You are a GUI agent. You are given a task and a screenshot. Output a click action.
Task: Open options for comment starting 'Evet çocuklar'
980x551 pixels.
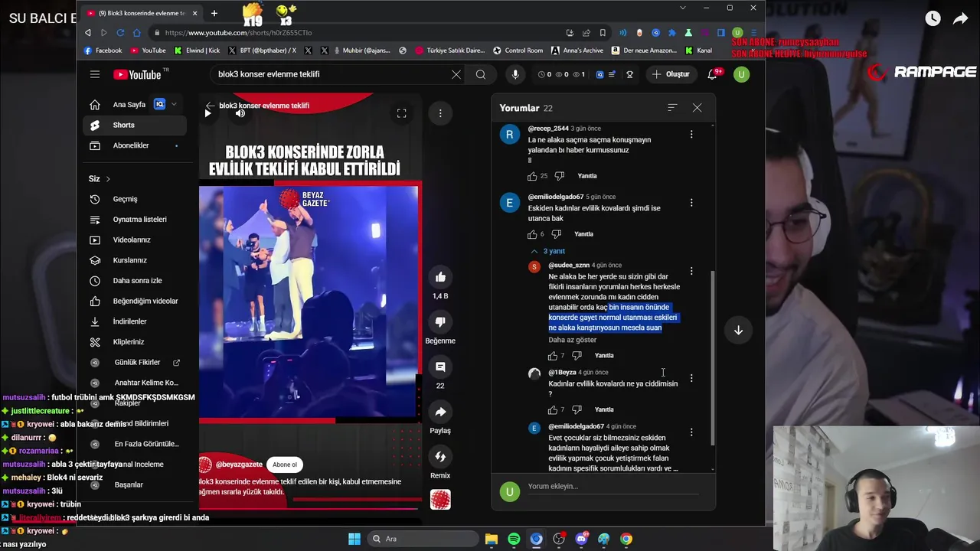(x=691, y=432)
